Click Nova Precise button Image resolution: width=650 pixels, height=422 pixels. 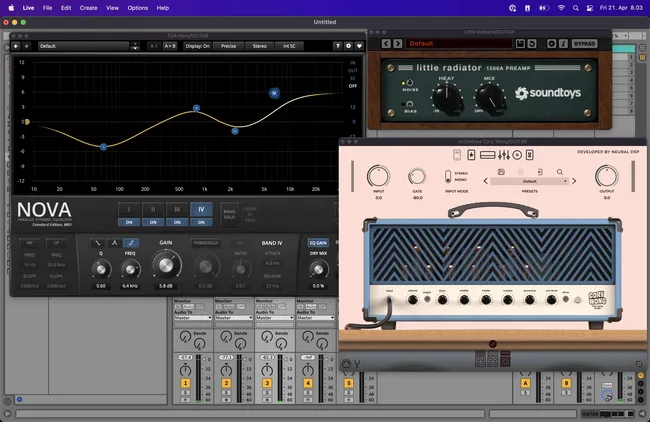228,46
